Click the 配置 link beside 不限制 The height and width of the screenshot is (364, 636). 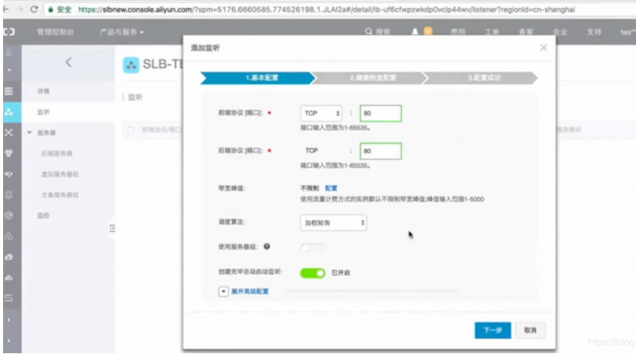331,188
